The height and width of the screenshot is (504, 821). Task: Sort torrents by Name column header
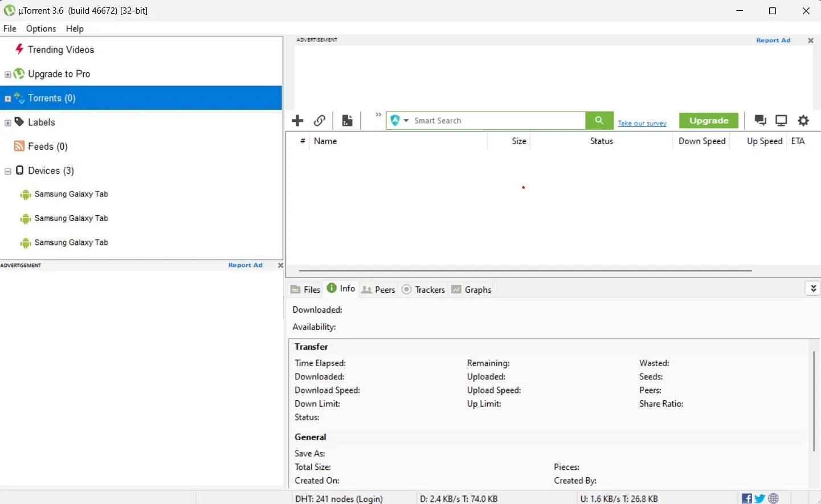[398, 141]
